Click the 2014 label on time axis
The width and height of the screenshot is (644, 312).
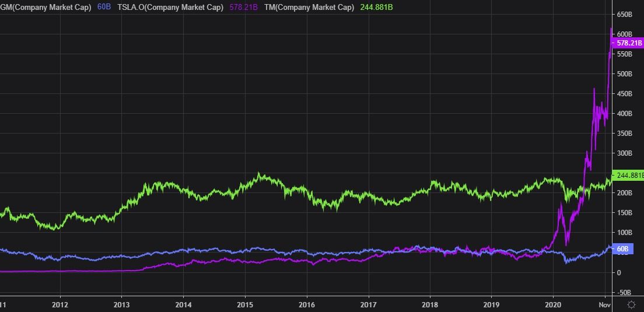coord(183,304)
